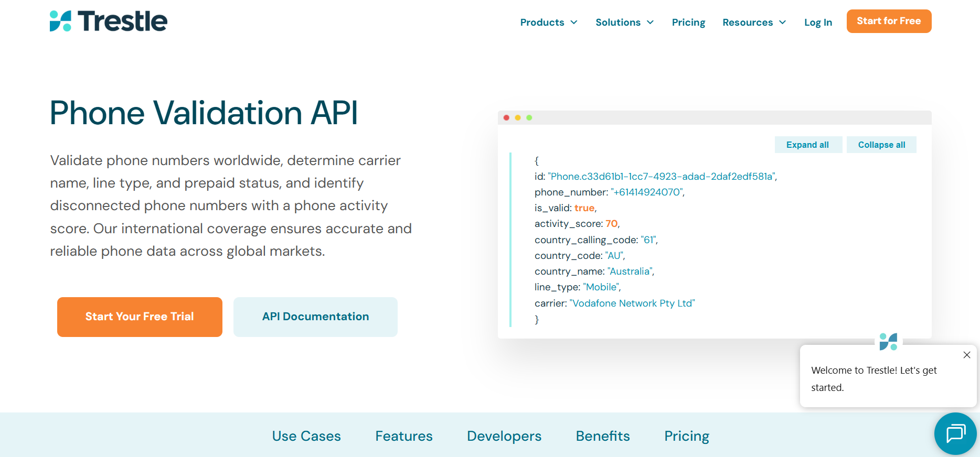The image size is (980, 457).
Task: Click the Phone Validation API heading
Action: click(x=204, y=113)
